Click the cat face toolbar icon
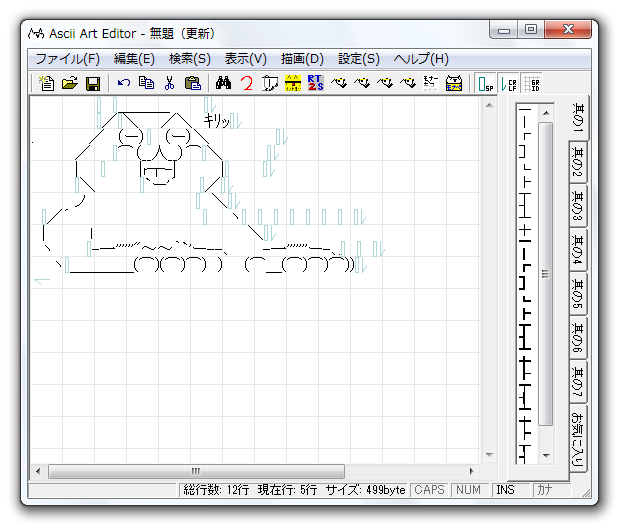Screen dimensions: 621x529 [x=454, y=83]
